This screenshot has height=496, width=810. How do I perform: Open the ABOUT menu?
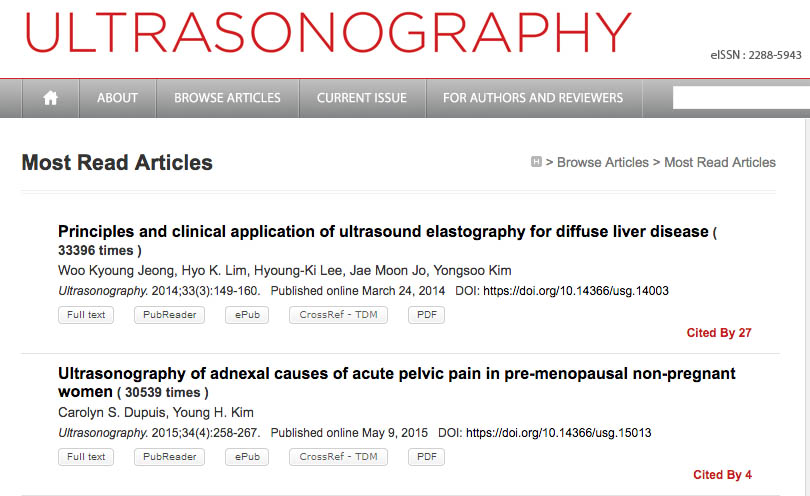117,98
